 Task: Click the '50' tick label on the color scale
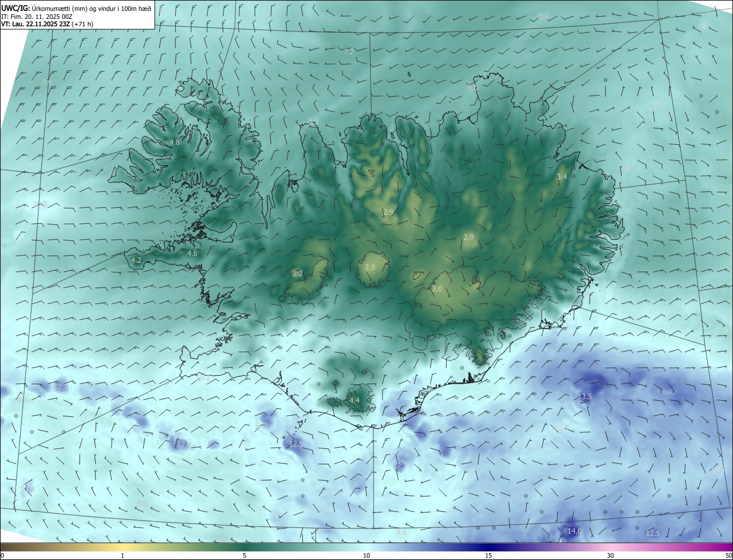728,555
